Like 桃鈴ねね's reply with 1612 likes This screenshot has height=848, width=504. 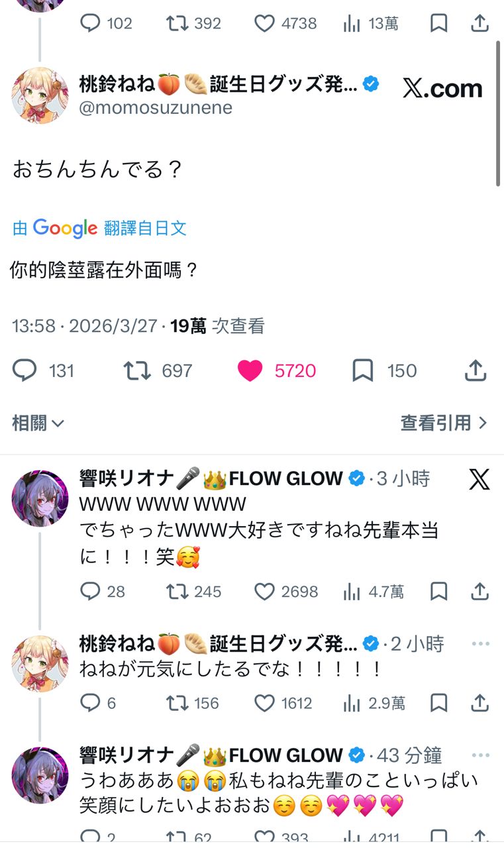[x=264, y=703]
